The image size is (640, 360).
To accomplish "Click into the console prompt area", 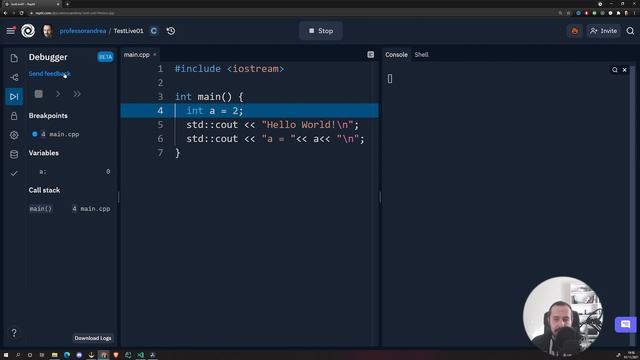I will 390,79.
